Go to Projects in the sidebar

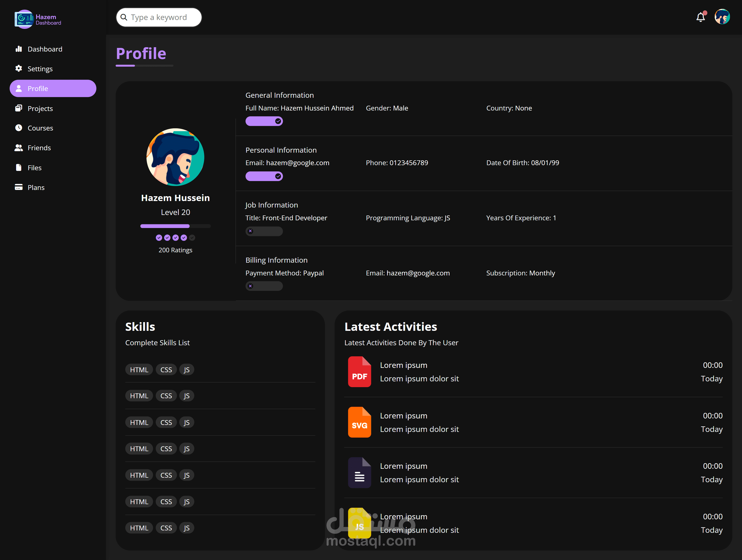pyautogui.click(x=40, y=108)
